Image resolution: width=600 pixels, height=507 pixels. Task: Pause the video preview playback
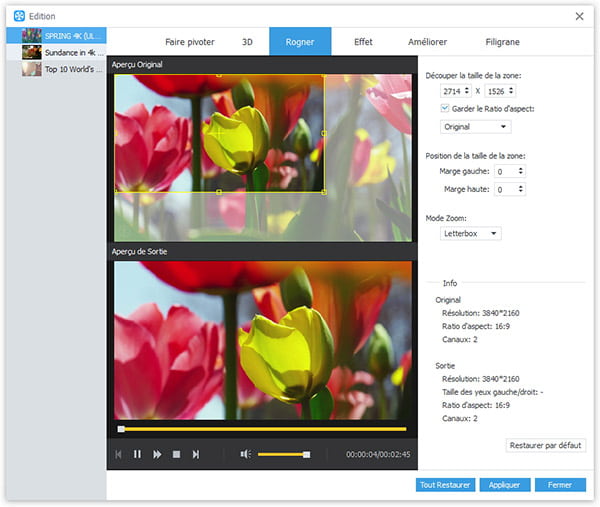coord(137,454)
